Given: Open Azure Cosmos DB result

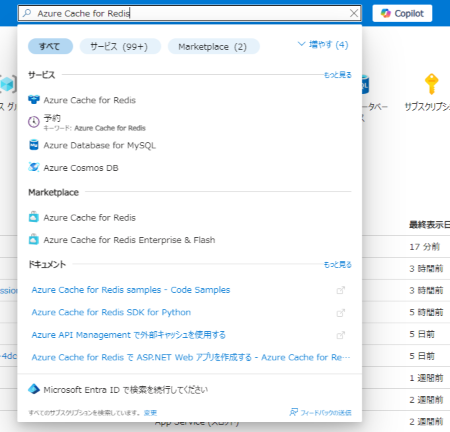Looking at the screenshot, I should [x=81, y=168].
